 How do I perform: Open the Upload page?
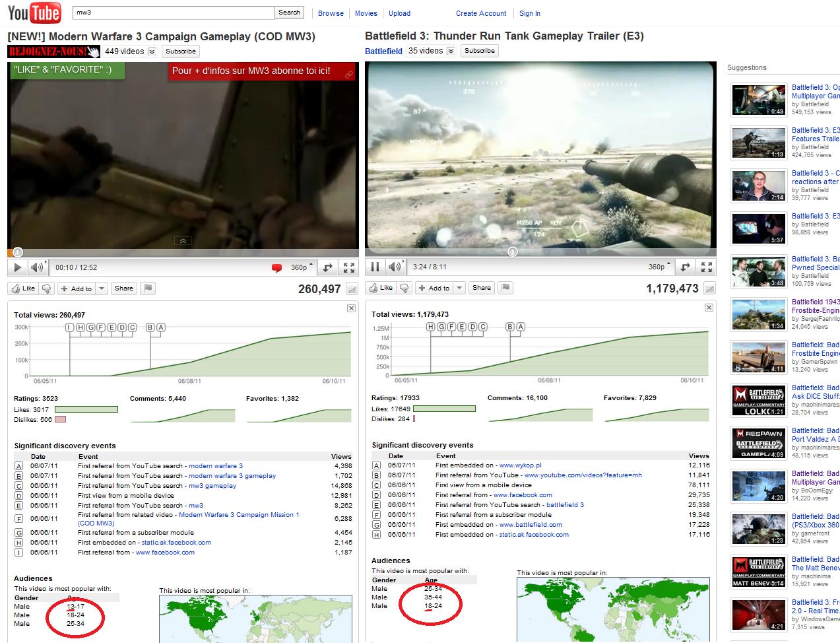click(399, 13)
